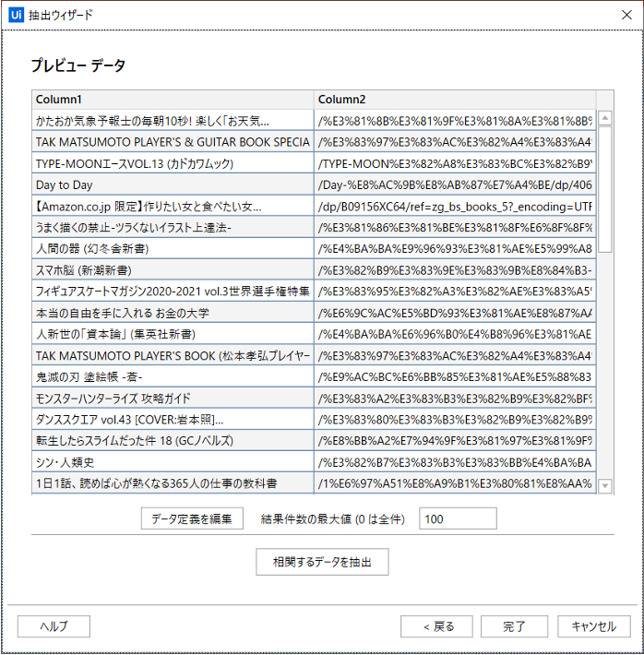This screenshot has height=655, width=644.
Task: Select 本当の自由を手に入れる お金の大学 cell
Action: coord(173,313)
